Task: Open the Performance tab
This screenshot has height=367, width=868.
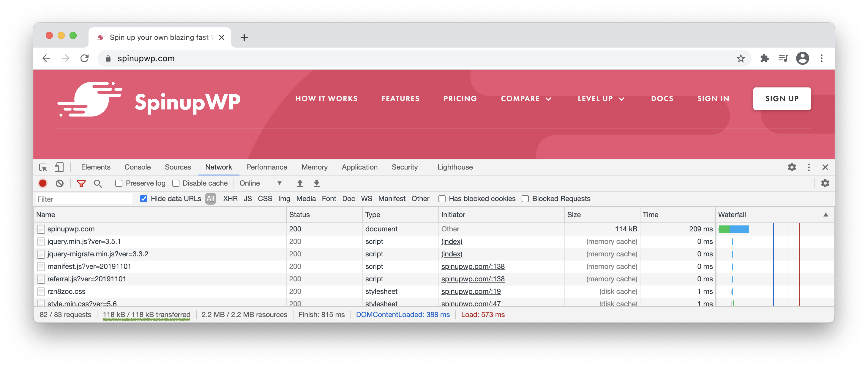Action: [266, 167]
